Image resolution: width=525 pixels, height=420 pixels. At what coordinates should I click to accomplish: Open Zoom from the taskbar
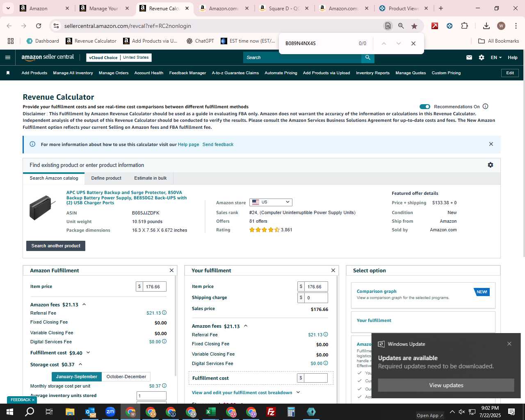pos(110,412)
